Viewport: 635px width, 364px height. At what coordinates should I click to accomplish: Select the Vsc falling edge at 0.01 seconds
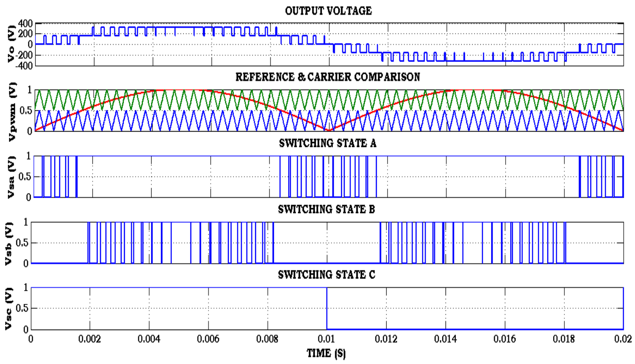point(327,307)
